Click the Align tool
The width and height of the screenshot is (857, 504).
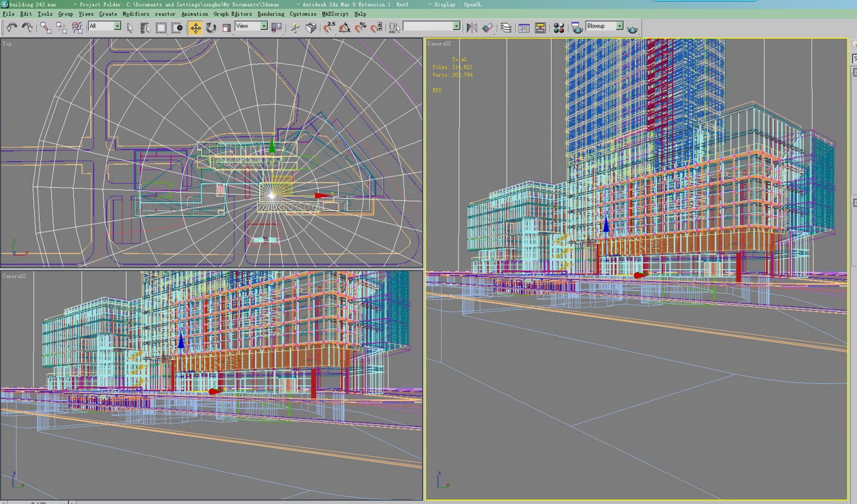tap(487, 27)
